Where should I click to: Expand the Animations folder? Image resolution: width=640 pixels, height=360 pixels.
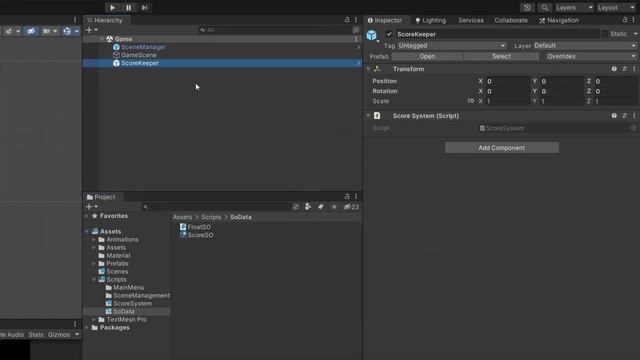tap(94, 240)
